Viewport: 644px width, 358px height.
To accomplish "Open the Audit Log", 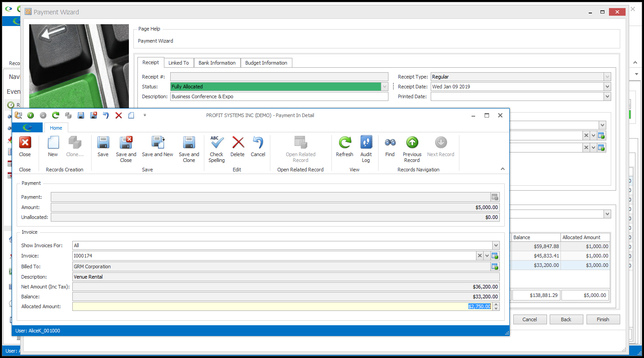I will click(366, 149).
